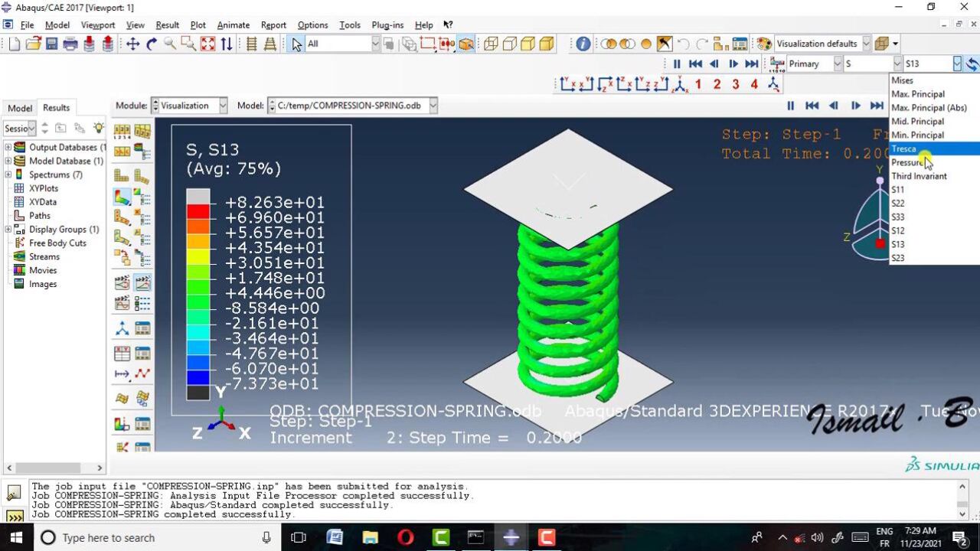Expand the Output Databases tree node
The image size is (980, 551).
click(x=8, y=148)
